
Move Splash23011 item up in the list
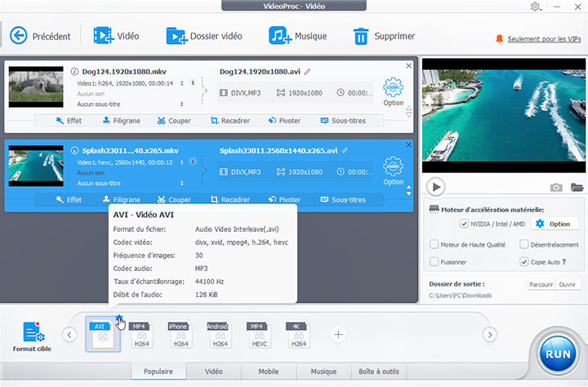[x=409, y=187]
